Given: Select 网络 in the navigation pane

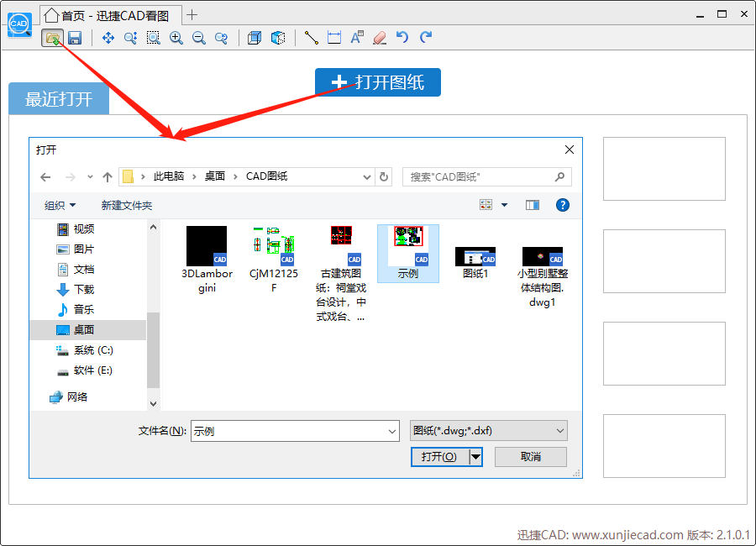Looking at the screenshot, I should pyautogui.click(x=69, y=397).
